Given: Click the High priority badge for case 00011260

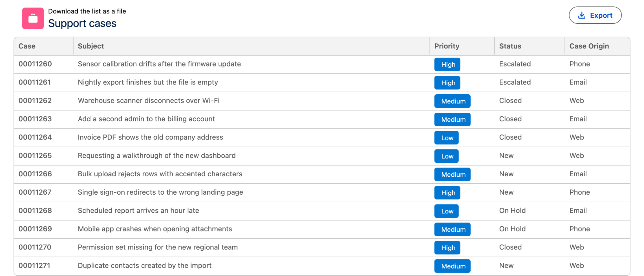Looking at the screenshot, I should tap(447, 64).
